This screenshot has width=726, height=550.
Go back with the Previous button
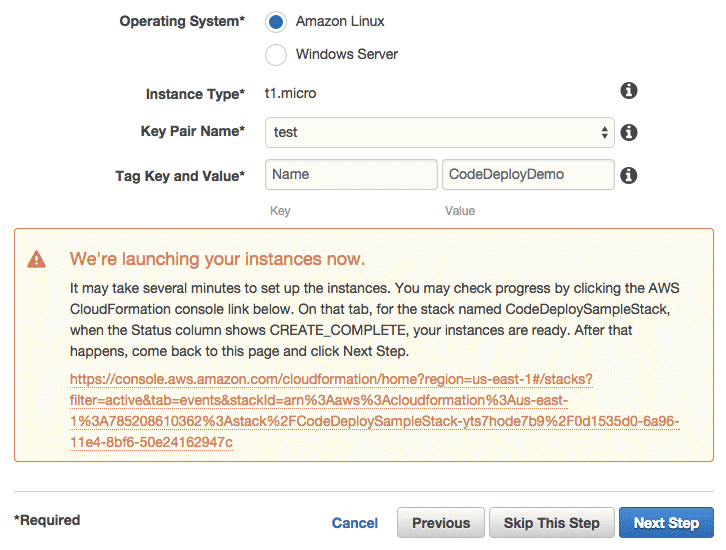[x=441, y=523]
